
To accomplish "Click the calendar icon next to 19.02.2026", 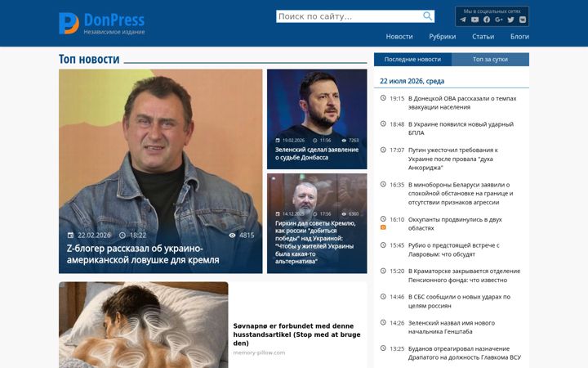I will pyautogui.click(x=278, y=141).
